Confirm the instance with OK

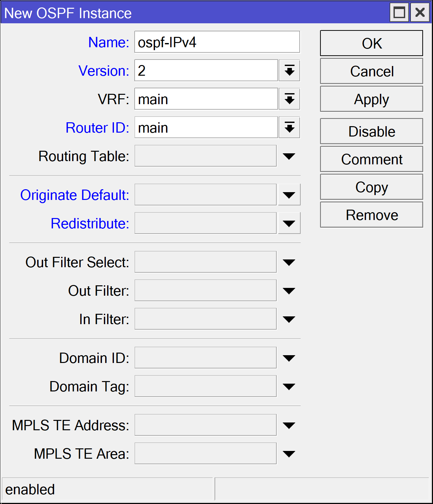pyautogui.click(x=371, y=43)
